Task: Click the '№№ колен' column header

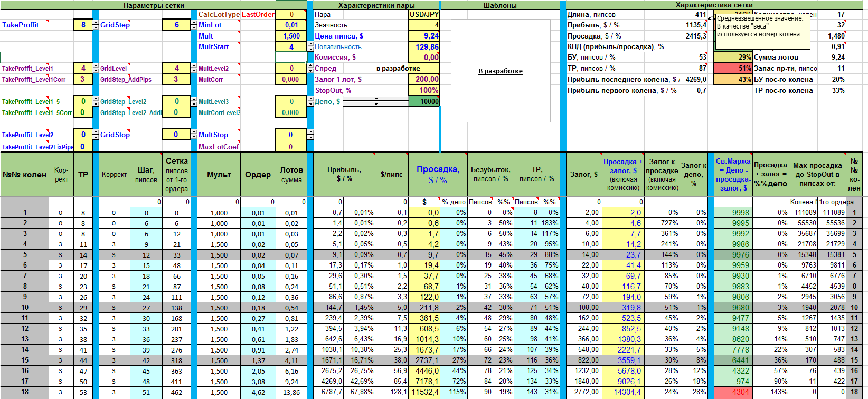Action: (x=24, y=174)
